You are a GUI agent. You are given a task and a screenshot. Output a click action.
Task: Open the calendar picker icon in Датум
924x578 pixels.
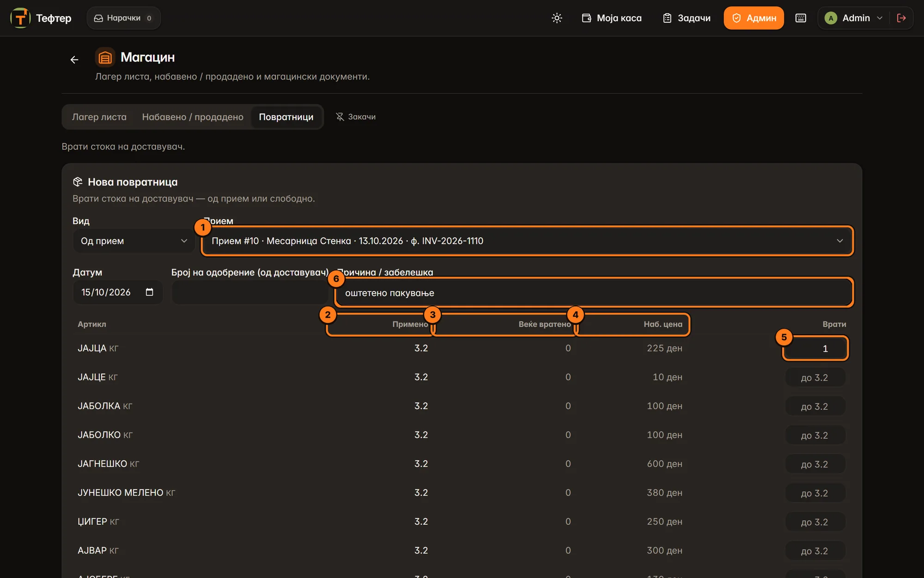tap(149, 292)
